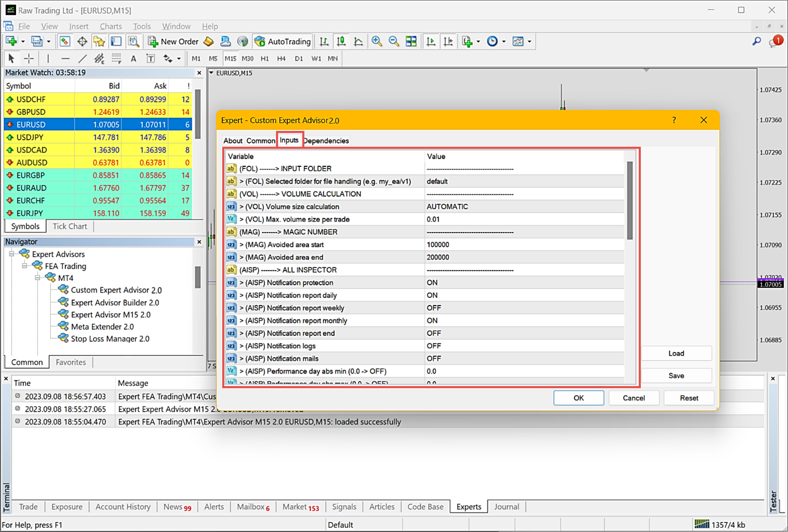Switch chart to bar chart type
This screenshot has width=788, height=532.
[324, 41]
